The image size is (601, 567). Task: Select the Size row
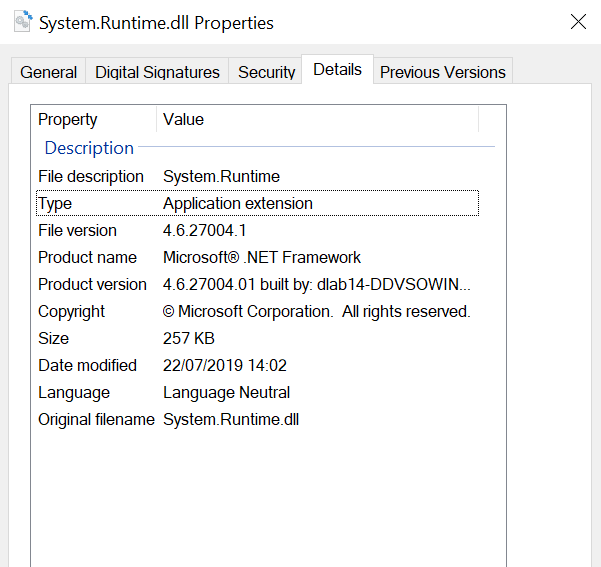(x=258, y=338)
